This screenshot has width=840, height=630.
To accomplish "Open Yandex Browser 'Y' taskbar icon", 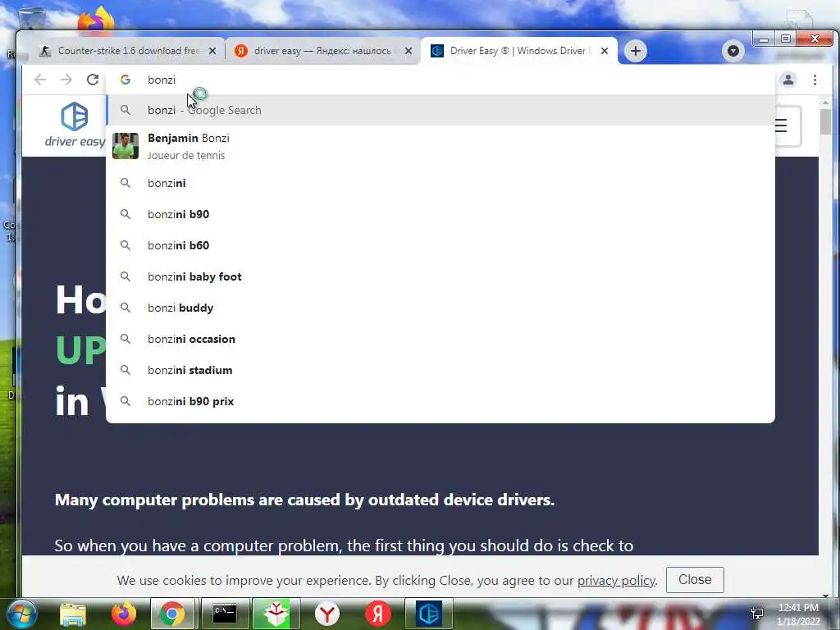I will (x=326, y=614).
